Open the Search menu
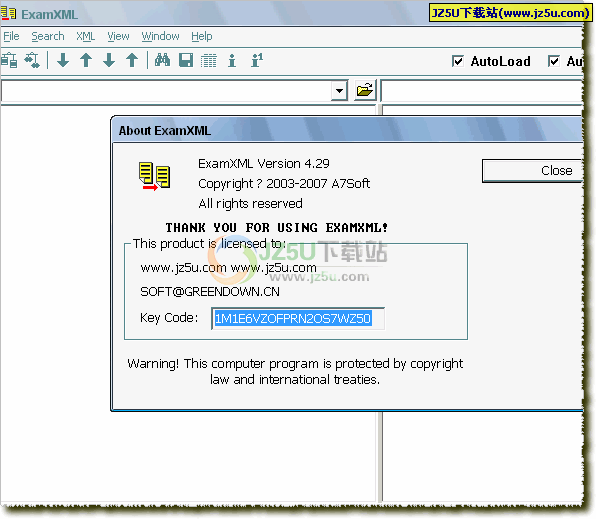 click(x=48, y=37)
